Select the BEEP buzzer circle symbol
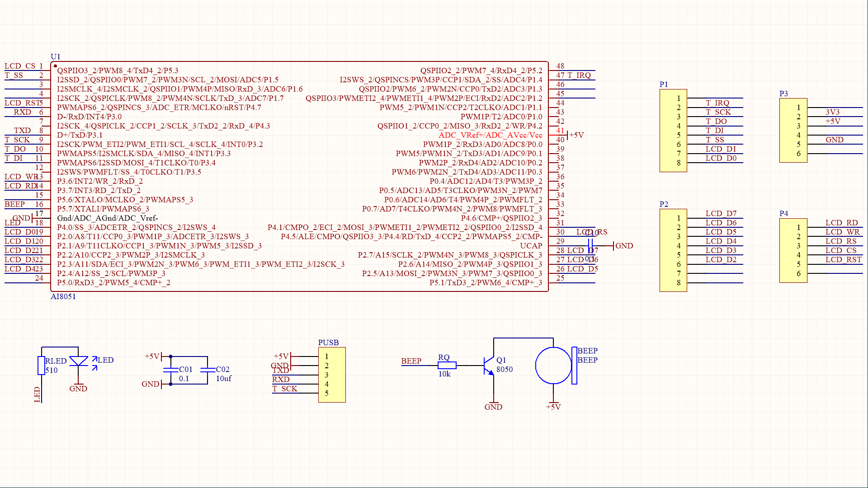 pyautogui.click(x=553, y=366)
